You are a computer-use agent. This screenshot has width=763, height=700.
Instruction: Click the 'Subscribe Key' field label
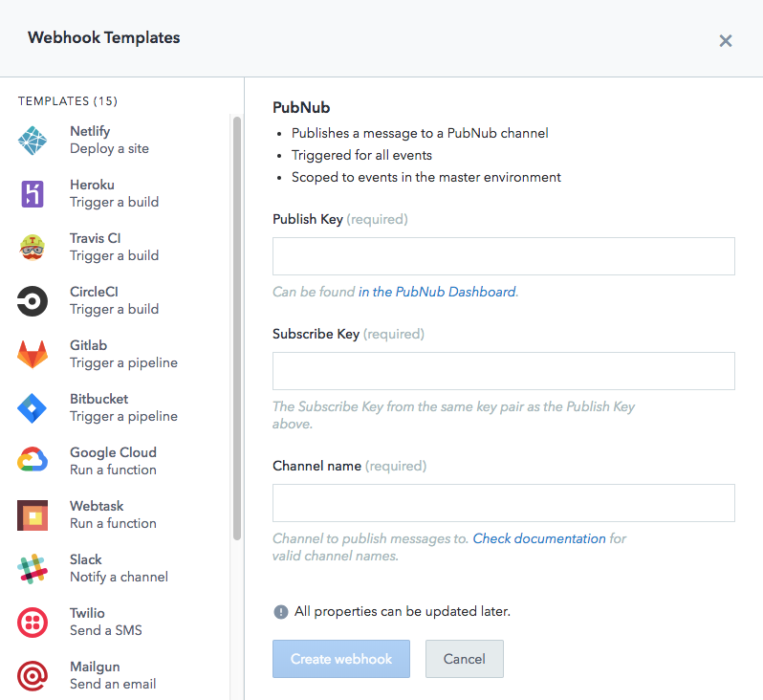pos(316,334)
